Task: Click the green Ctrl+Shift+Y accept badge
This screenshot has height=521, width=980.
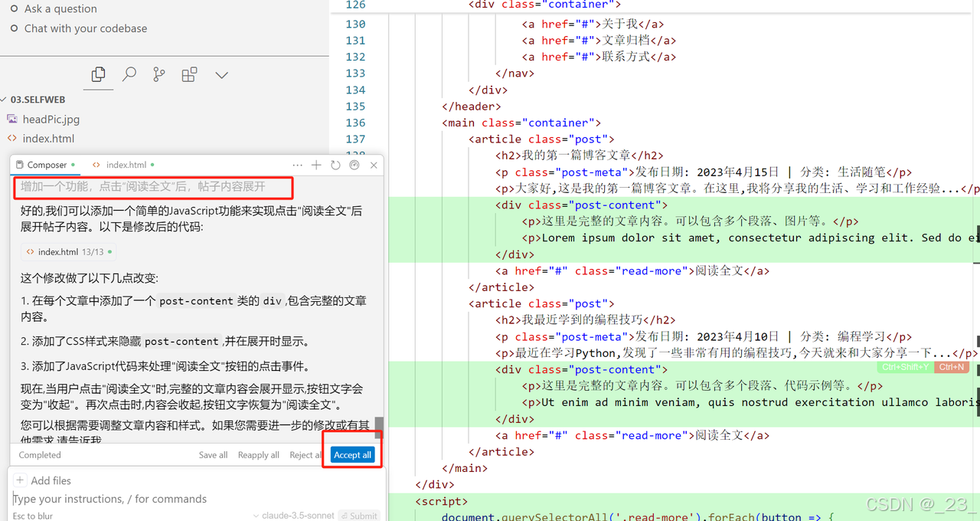Action: (x=905, y=367)
